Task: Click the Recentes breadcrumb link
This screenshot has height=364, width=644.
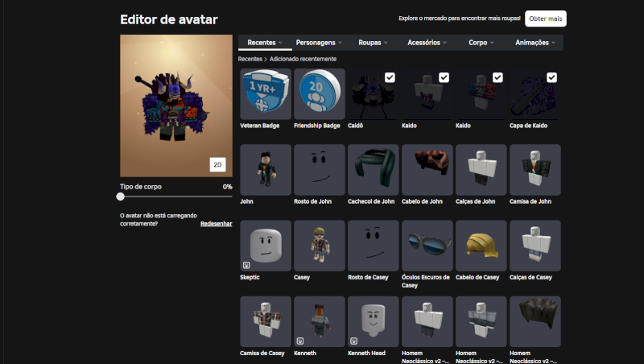Action: (x=250, y=59)
